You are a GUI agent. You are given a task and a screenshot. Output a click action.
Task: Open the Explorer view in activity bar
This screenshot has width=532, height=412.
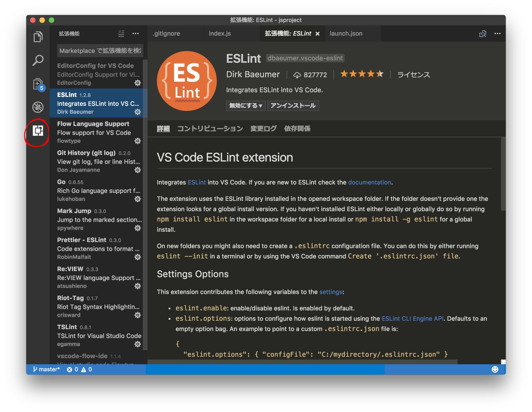38,37
